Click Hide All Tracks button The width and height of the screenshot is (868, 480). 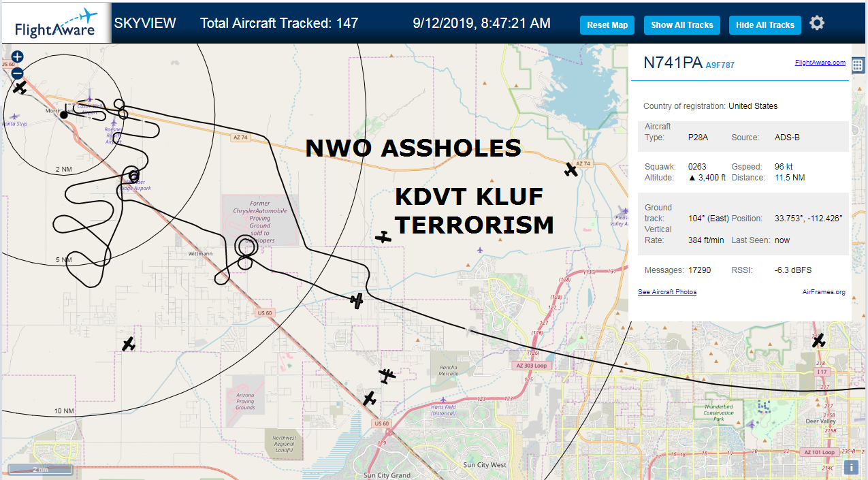tap(765, 25)
